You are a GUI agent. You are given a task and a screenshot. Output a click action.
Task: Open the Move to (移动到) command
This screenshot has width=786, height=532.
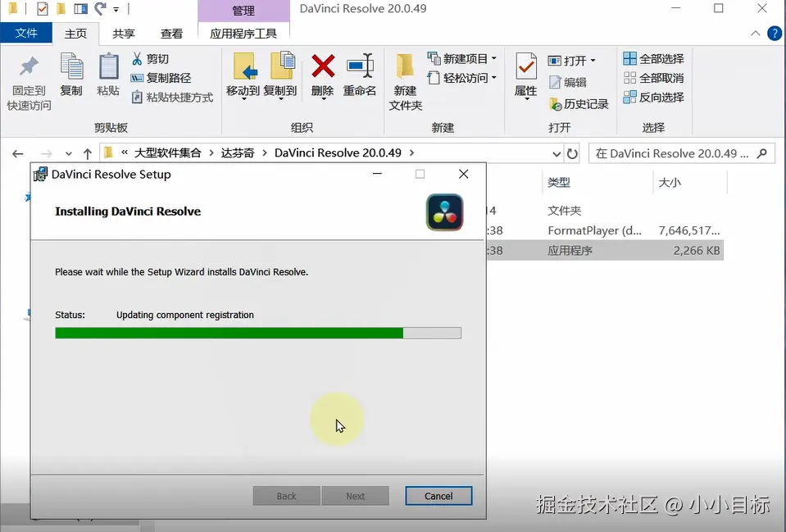(243, 75)
